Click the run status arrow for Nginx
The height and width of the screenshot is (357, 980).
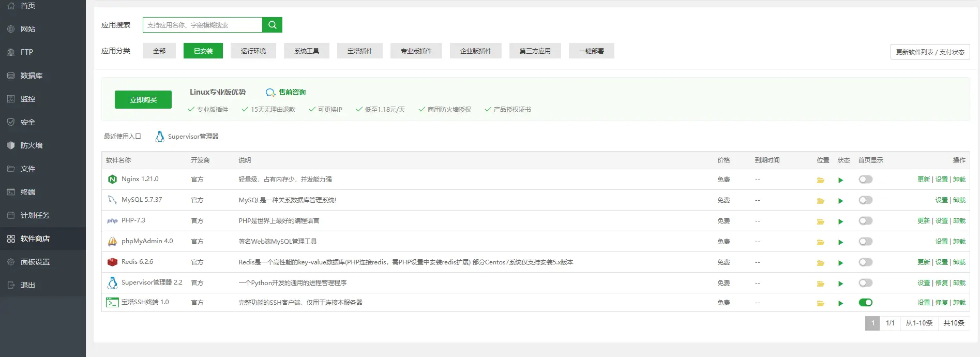coord(841,180)
